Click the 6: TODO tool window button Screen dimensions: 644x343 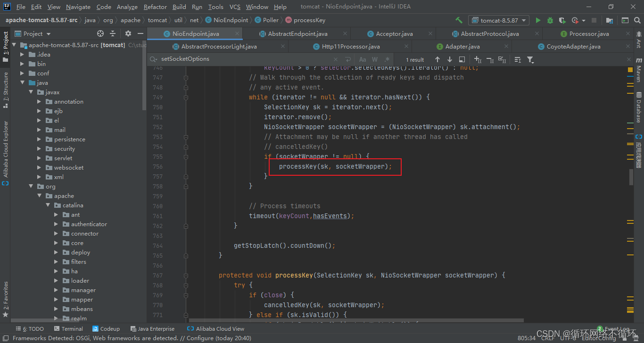pos(30,328)
